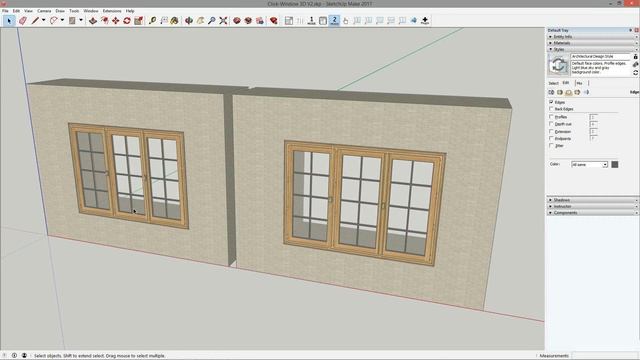
Task: Open the Arc tool dropdown arrow
Action: 62,20
